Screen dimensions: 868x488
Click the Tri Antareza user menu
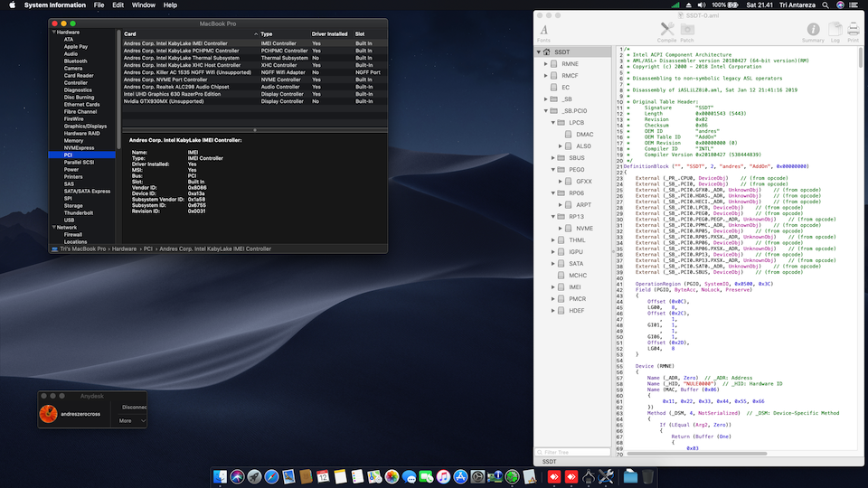point(797,5)
